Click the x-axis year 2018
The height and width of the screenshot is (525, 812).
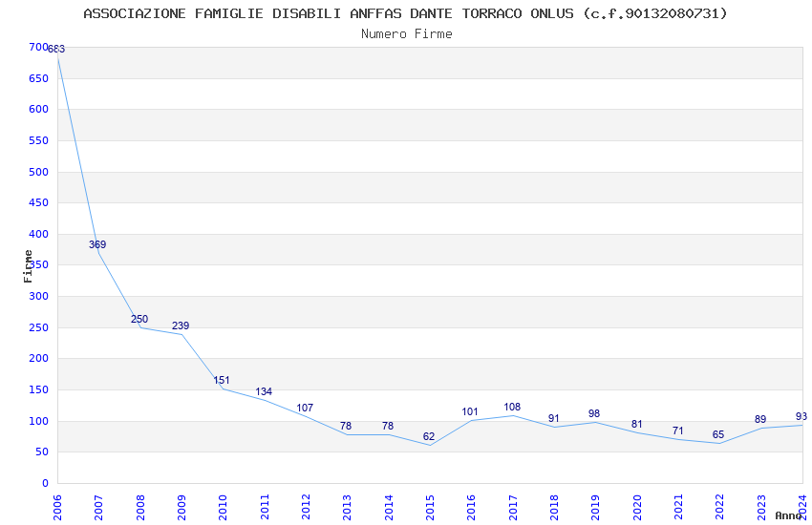tap(555, 508)
